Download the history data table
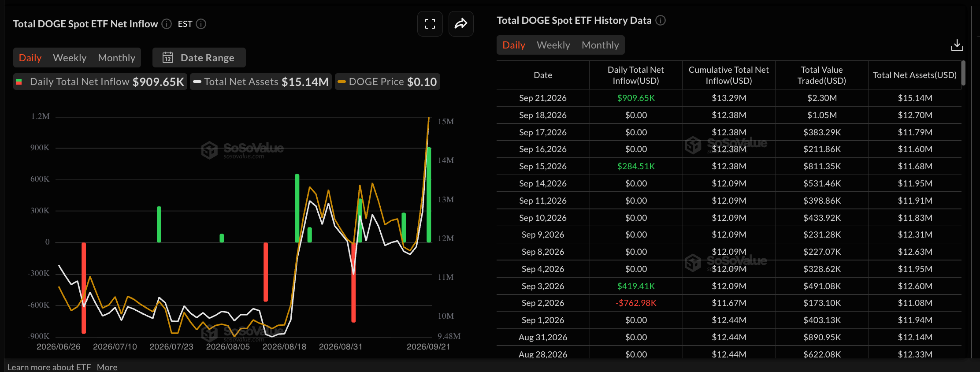This screenshot has width=980, height=372. coord(957,45)
